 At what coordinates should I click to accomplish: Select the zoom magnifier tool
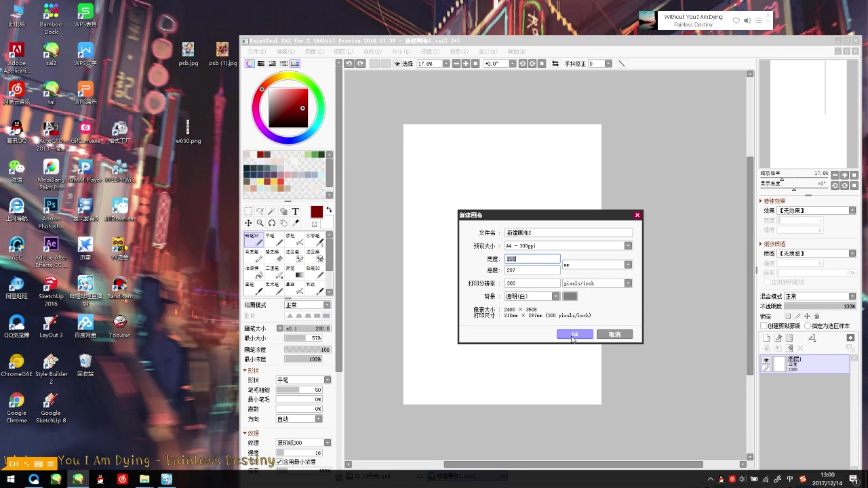260,223
